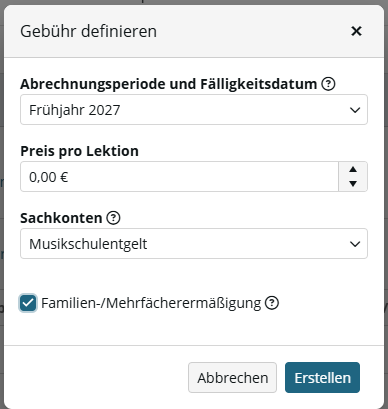Open the Frühjahr 2027 period dropdown
The width and height of the screenshot is (388, 409).
point(194,110)
